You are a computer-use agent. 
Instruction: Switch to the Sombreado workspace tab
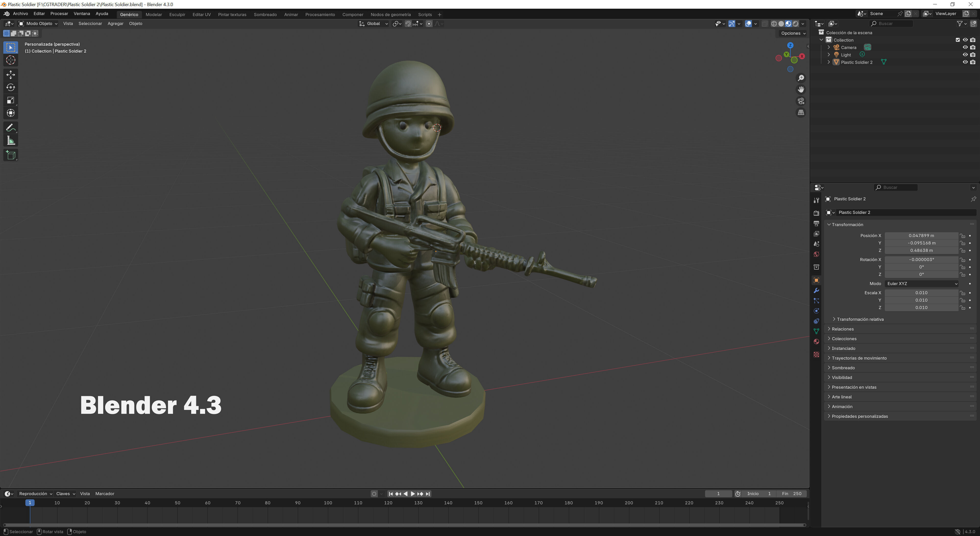(265, 15)
